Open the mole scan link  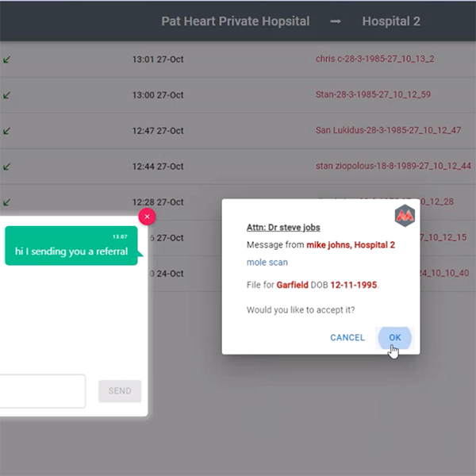click(267, 263)
